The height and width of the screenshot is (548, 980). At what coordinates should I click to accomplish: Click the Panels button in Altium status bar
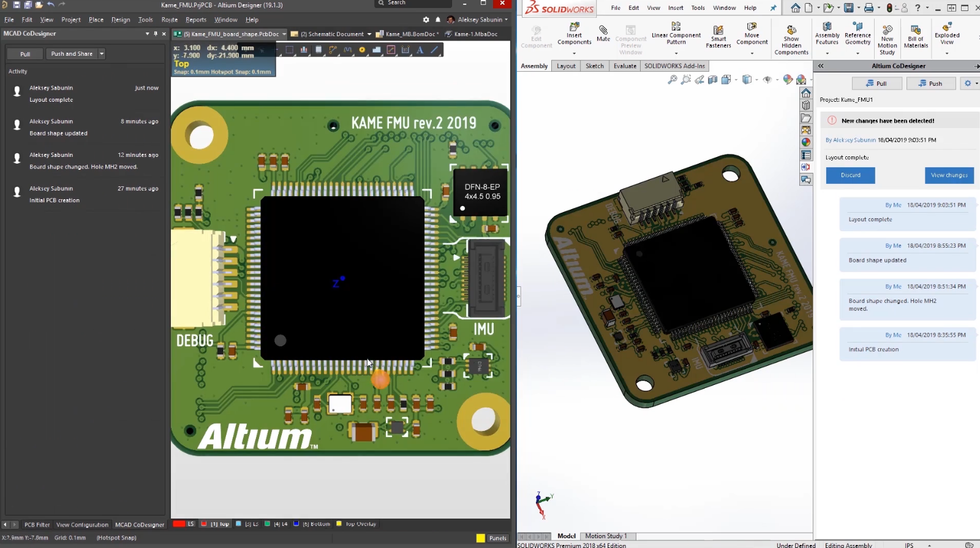click(x=498, y=538)
